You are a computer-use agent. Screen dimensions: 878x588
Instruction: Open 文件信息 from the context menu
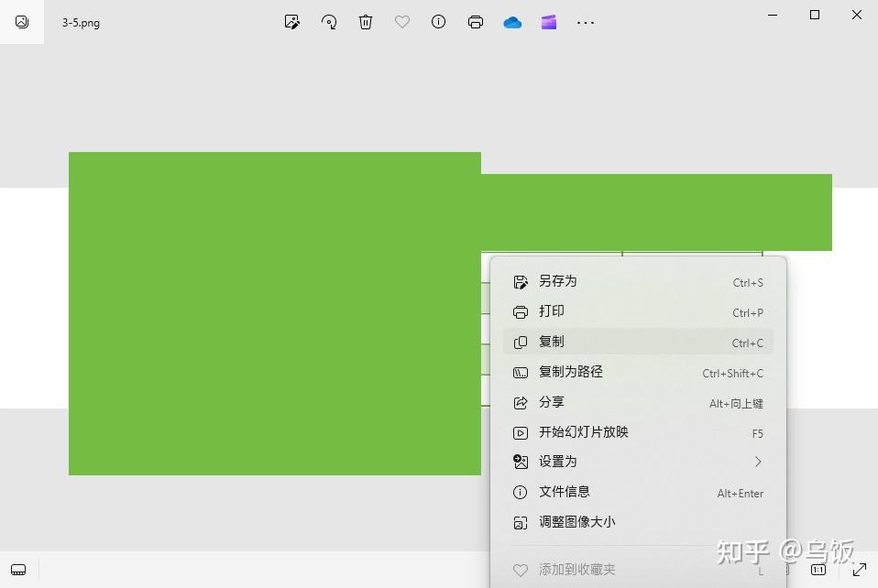(x=638, y=492)
